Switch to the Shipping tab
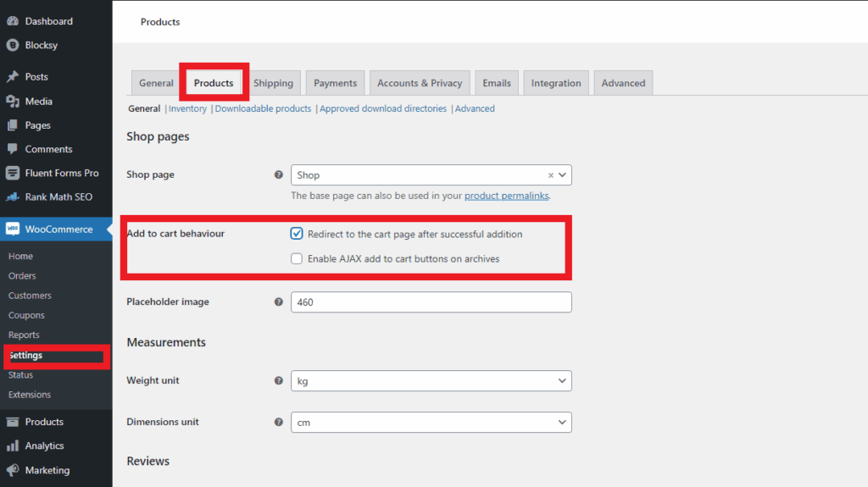Viewport: 868px width, 487px height. [x=274, y=83]
